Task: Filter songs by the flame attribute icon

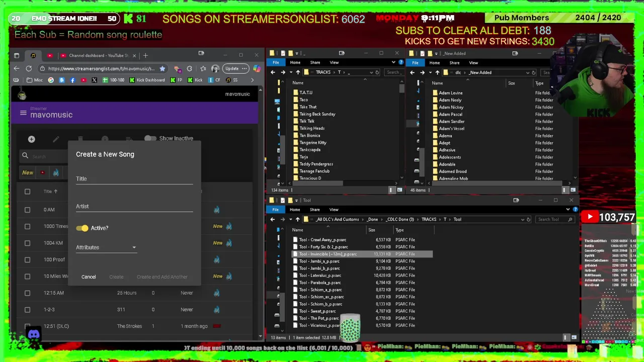Action: 56,172
